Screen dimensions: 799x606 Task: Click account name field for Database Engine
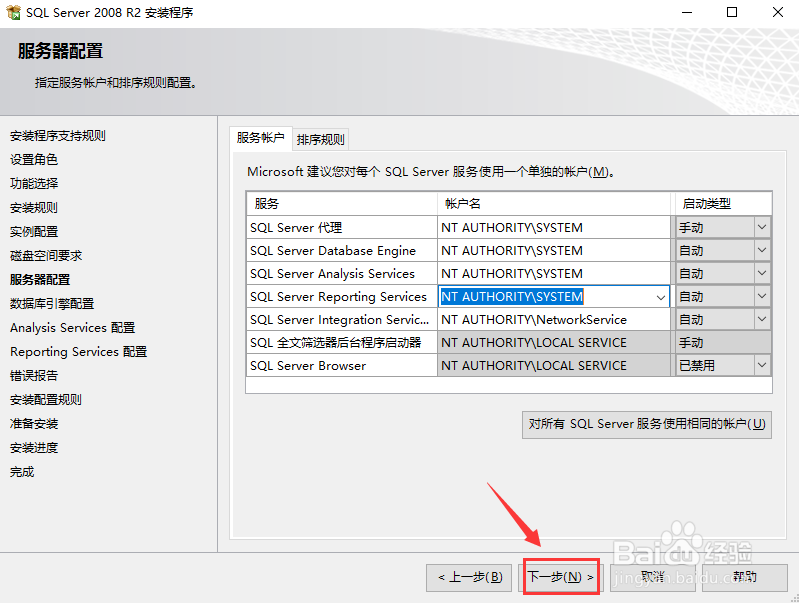(x=554, y=250)
